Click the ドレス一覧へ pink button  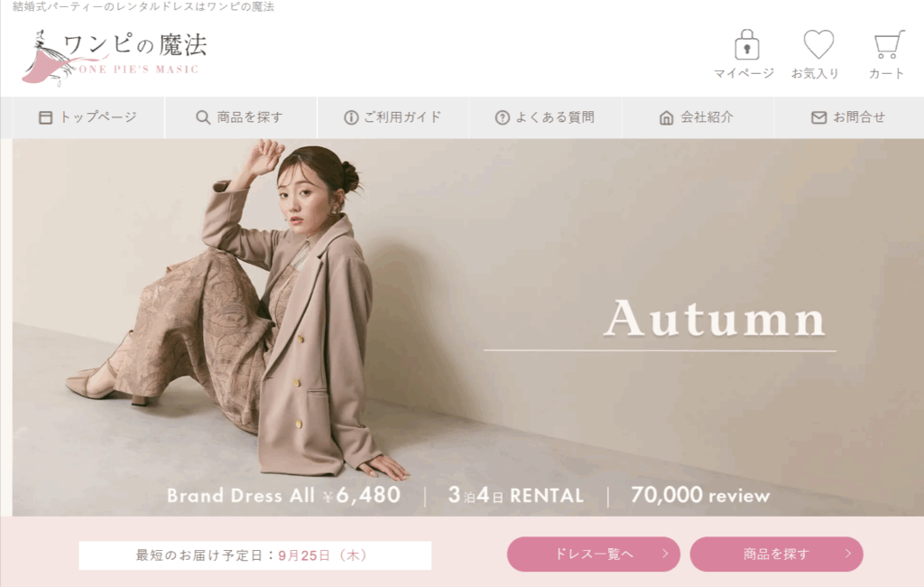594,554
